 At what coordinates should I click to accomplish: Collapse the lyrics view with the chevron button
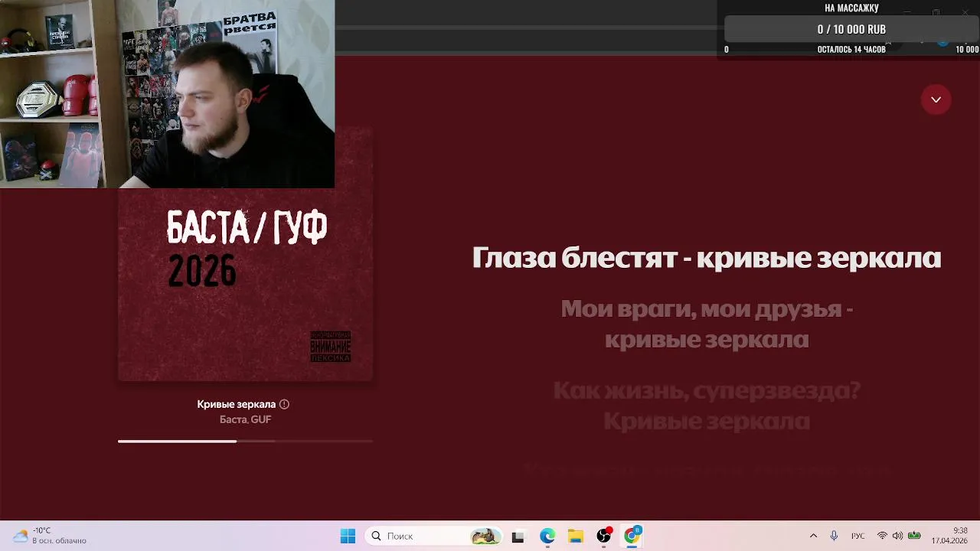[936, 99]
